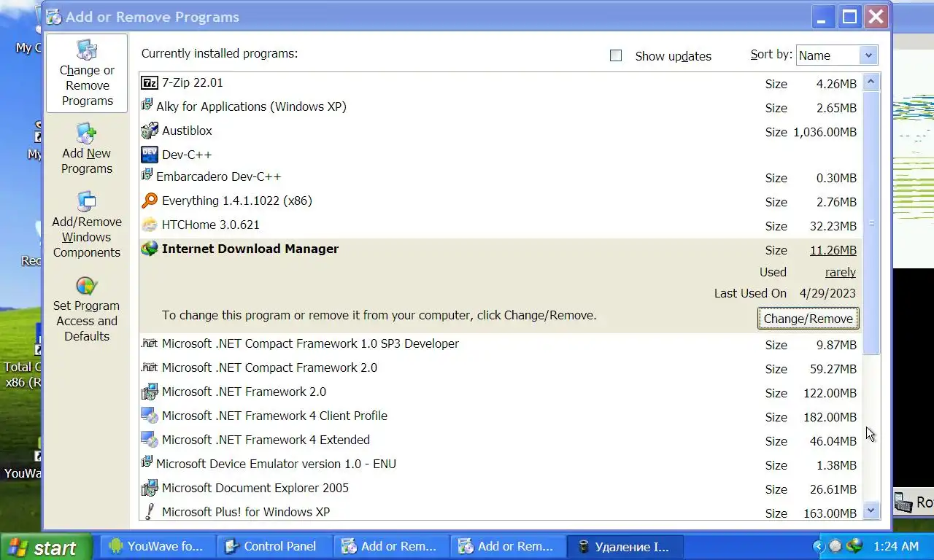934x560 pixels.
Task: Click the scrollbar up arrow
Action: [x=871, y=82]
